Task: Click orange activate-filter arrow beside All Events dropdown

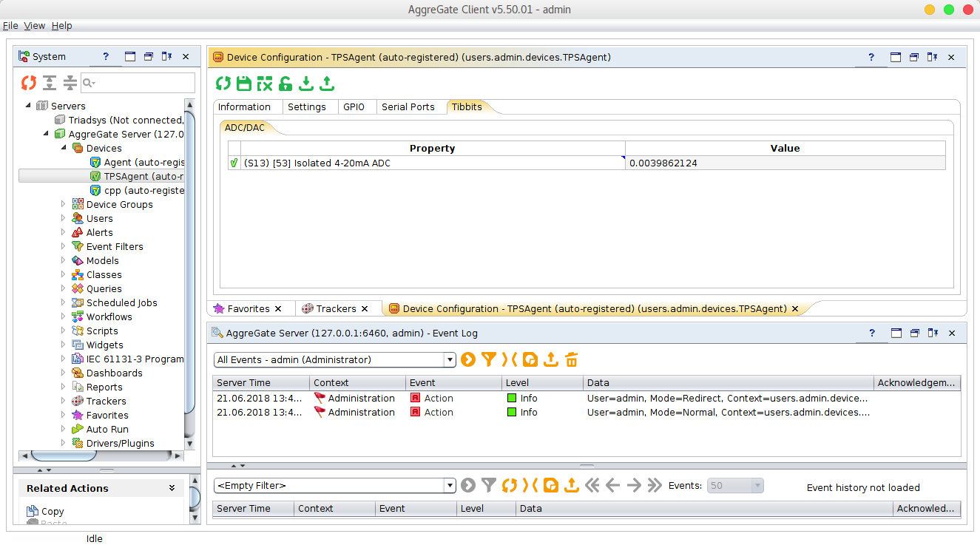Action: (x=467, y=359)
